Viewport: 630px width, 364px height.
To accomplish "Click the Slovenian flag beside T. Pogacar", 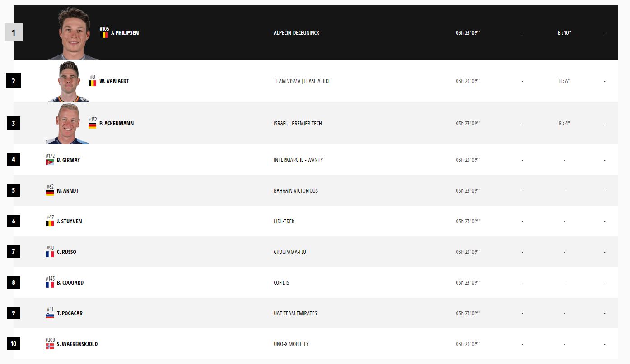I will pyautogui.click(x=50, y=315).
